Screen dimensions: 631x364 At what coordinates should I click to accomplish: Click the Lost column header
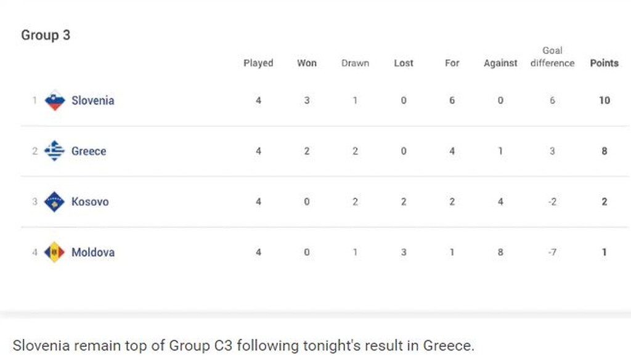pos(404,63)
